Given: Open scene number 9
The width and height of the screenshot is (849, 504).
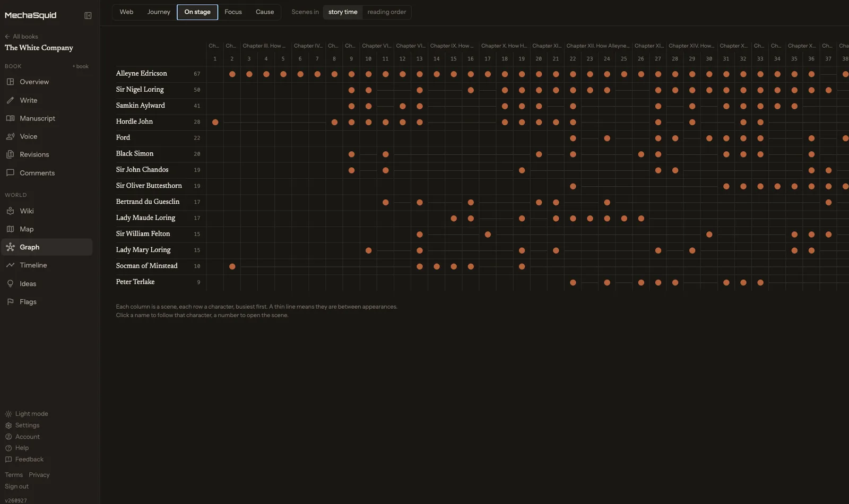Looking at the screenshot, I should coord(351,59).
